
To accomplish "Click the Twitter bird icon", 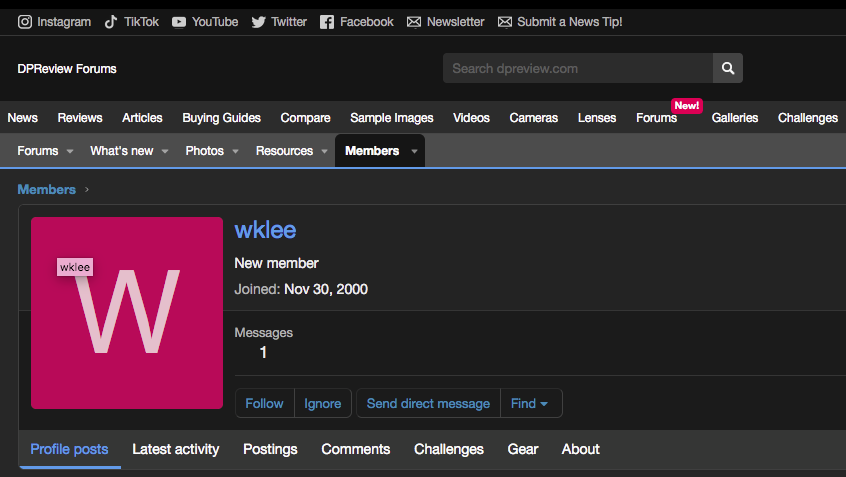I will (259, 22).
